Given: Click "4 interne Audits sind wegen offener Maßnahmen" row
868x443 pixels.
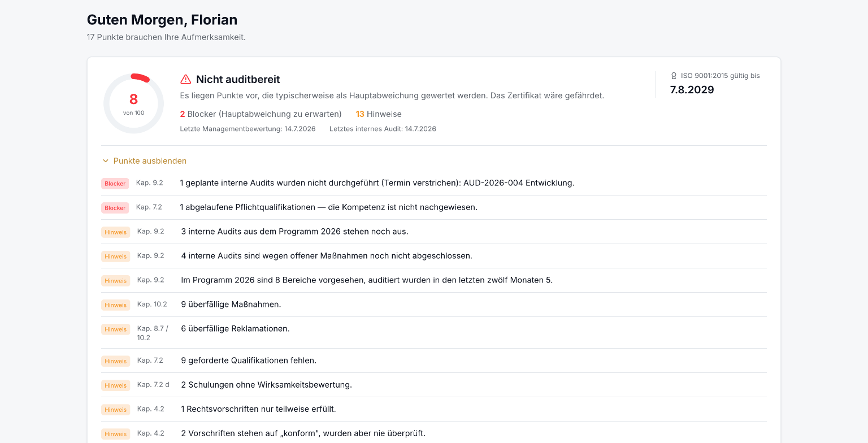Looking at the screenshot, I should click(434, 256).
